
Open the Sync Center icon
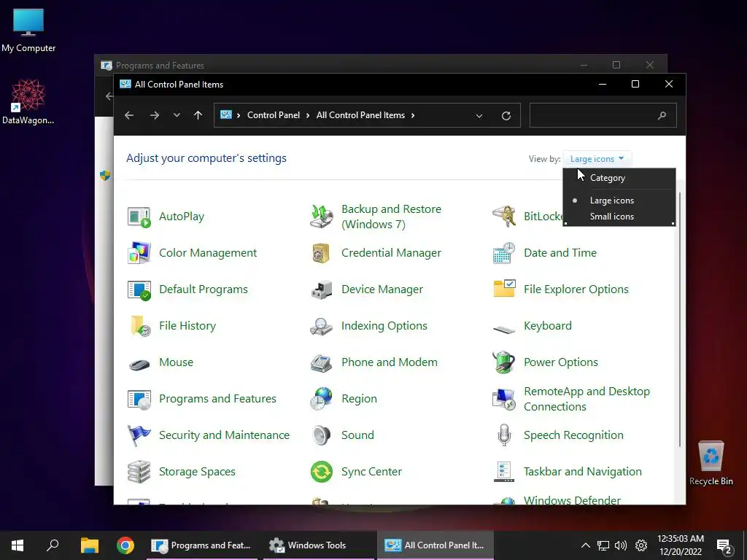[322, 472]
